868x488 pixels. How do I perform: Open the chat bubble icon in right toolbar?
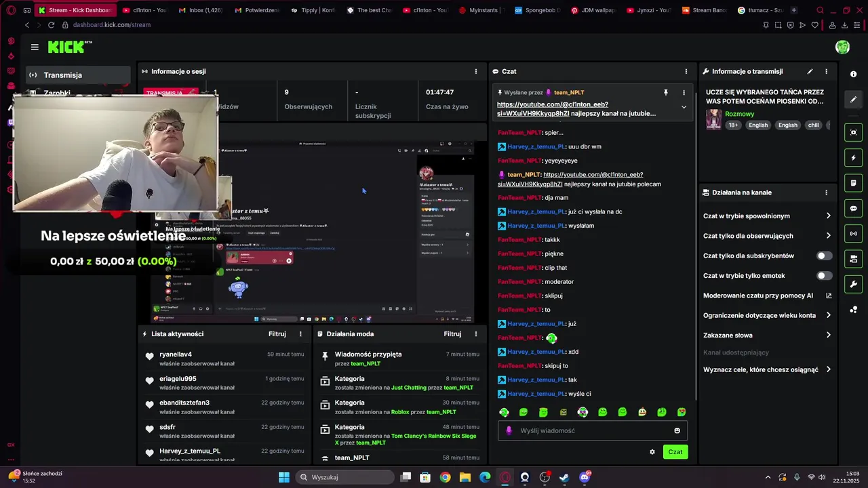853,208
